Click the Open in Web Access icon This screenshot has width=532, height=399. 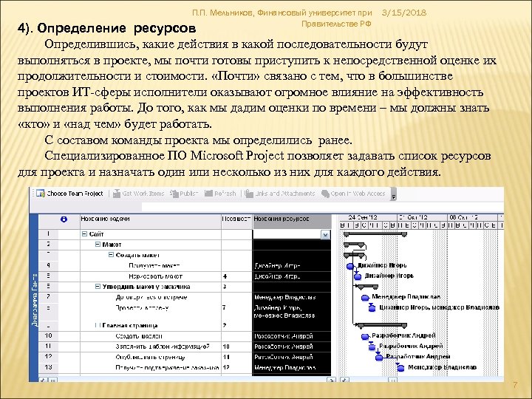[325, 194]
